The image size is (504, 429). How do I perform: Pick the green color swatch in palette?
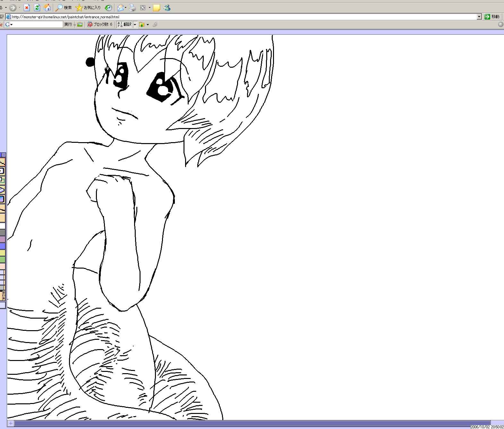click(x=2, y=260)
